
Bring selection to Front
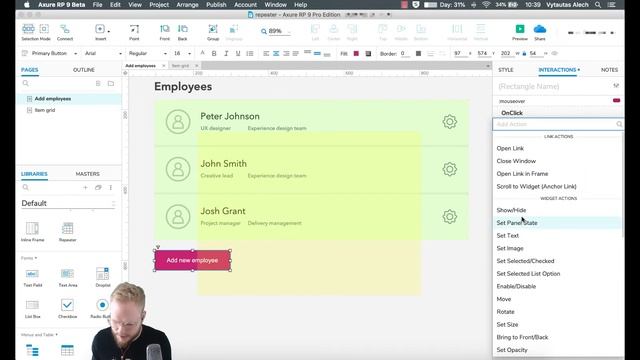pyautogui.click(x=164, y=32)
